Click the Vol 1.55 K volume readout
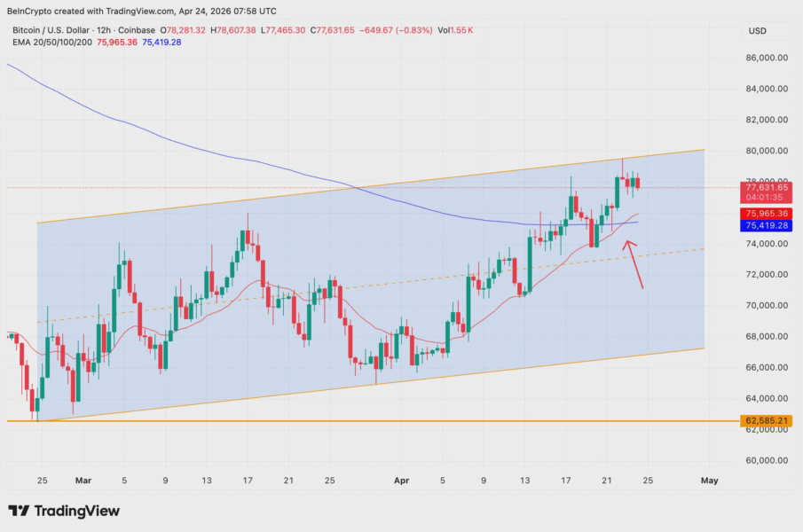The image size is (803, 532). click(455, 30)
